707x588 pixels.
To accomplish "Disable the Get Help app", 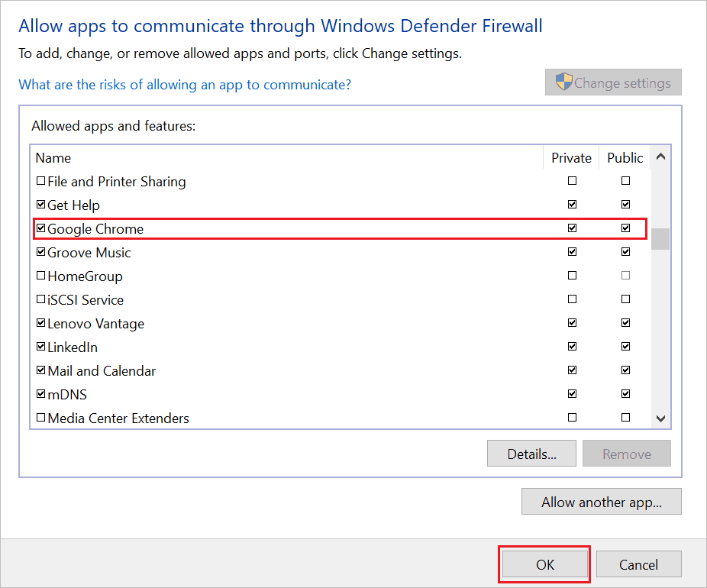I will [41, 205].
